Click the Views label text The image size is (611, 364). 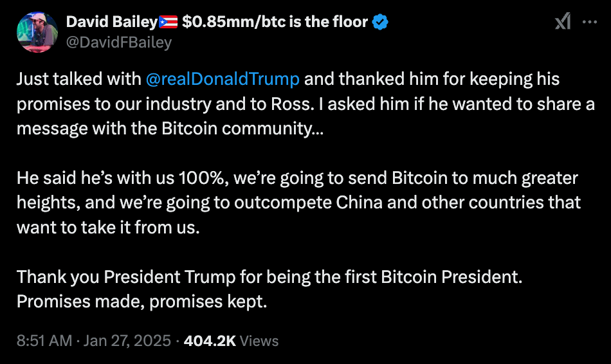tap(259, 341)
